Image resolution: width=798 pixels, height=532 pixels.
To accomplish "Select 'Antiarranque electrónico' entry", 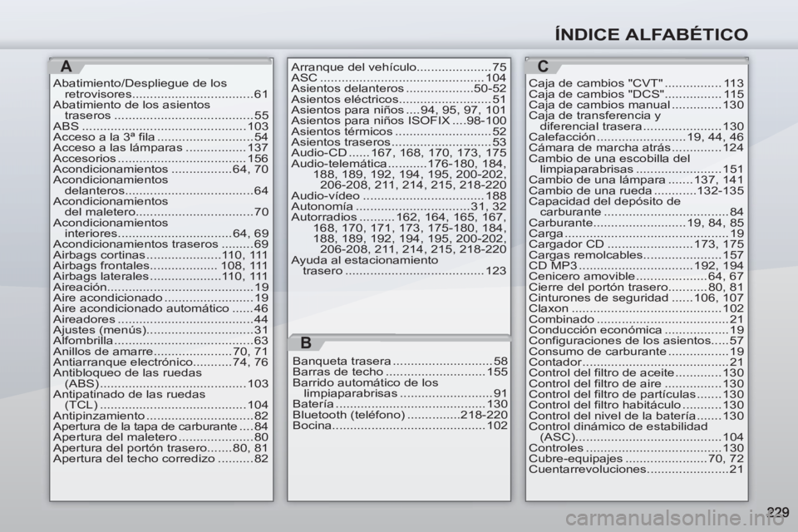I will pos(160,362).
